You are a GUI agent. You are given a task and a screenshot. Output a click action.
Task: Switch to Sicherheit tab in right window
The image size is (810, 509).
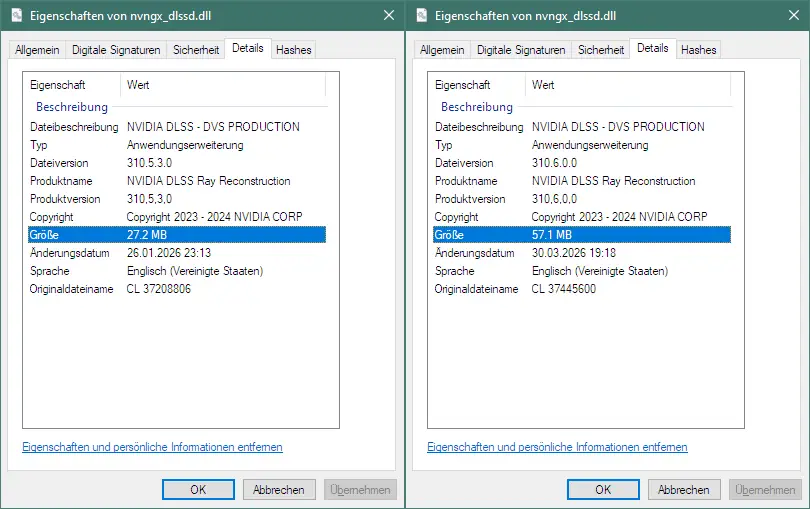coord(601,50)
